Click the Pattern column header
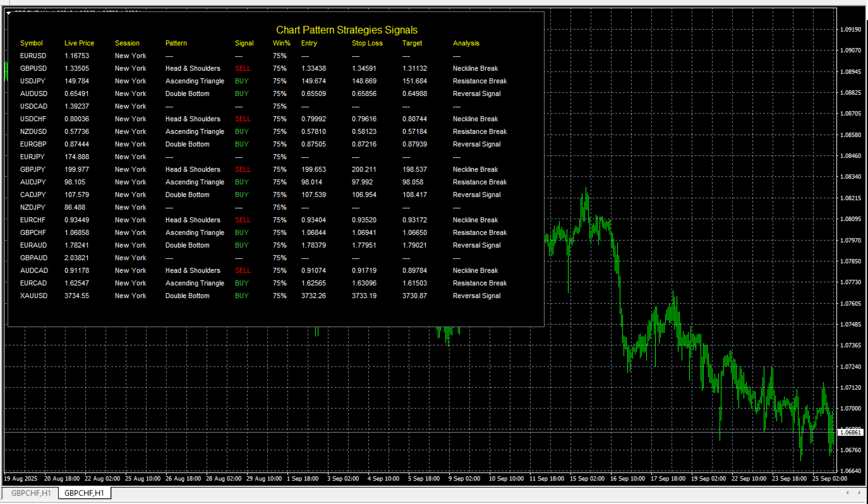This screenshot has width=868, height=504. coord(176,43)
